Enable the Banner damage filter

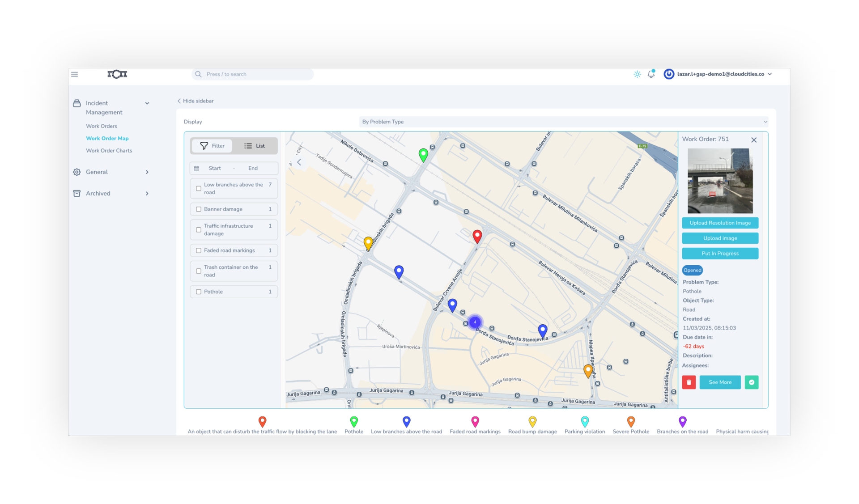coord(199,209)
